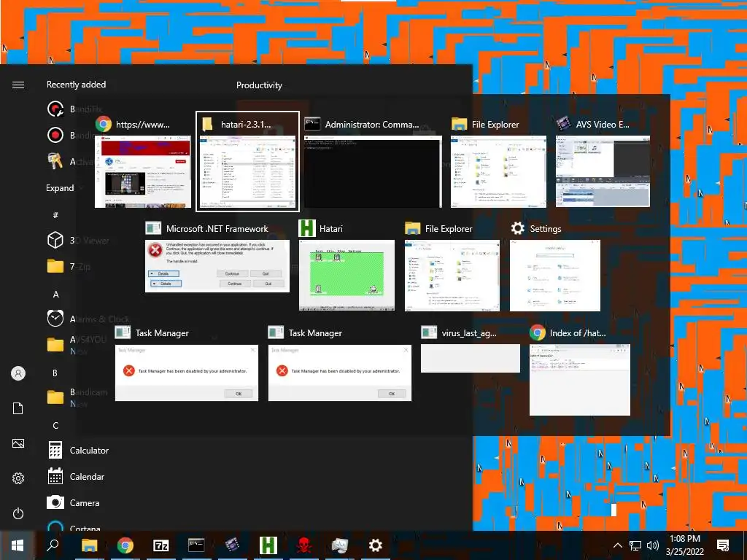The image size is (747, 560).
Task: Switch to AVS Video Editor window thumbnail
Action: pyautogui.click(x=603, y=171)
